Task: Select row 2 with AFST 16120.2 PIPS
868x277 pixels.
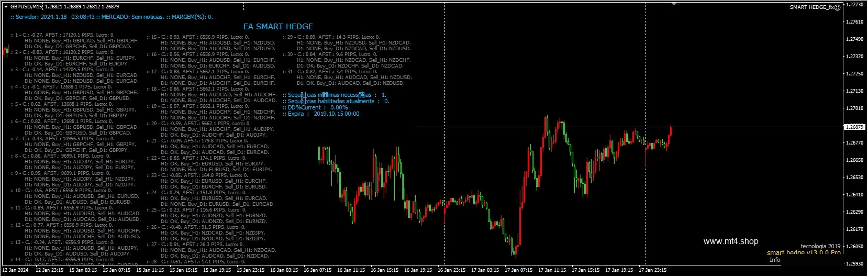Action: coord(62,52)
